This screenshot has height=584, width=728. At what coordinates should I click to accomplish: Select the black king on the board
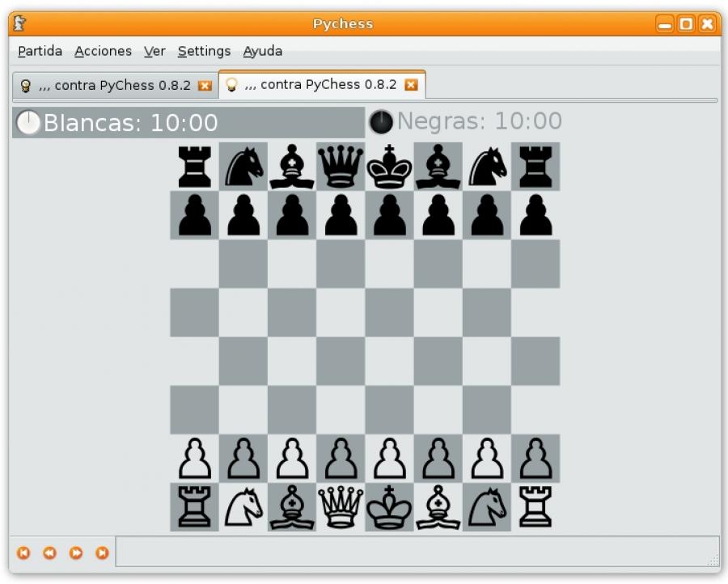pyautogui.click(x=389, y=166)
